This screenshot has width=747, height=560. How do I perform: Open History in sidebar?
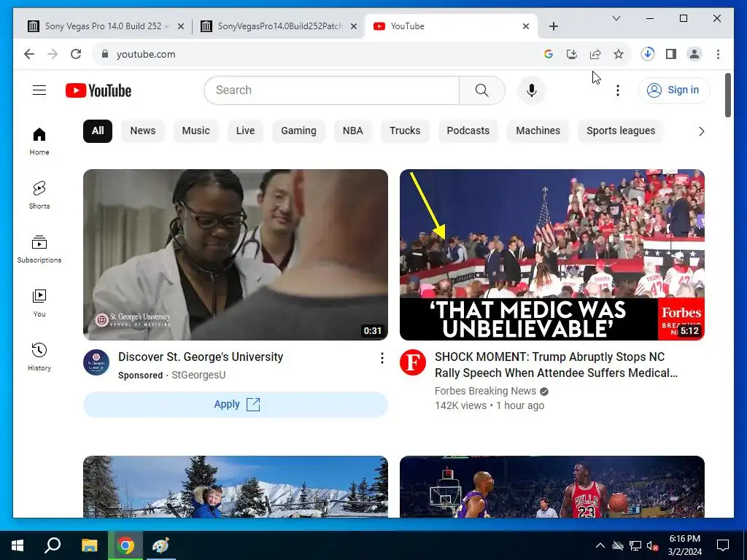coord(39,357)
